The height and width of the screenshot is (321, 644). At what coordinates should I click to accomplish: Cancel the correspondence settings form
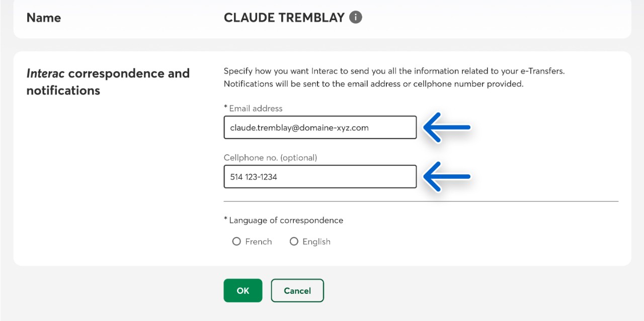297,290
